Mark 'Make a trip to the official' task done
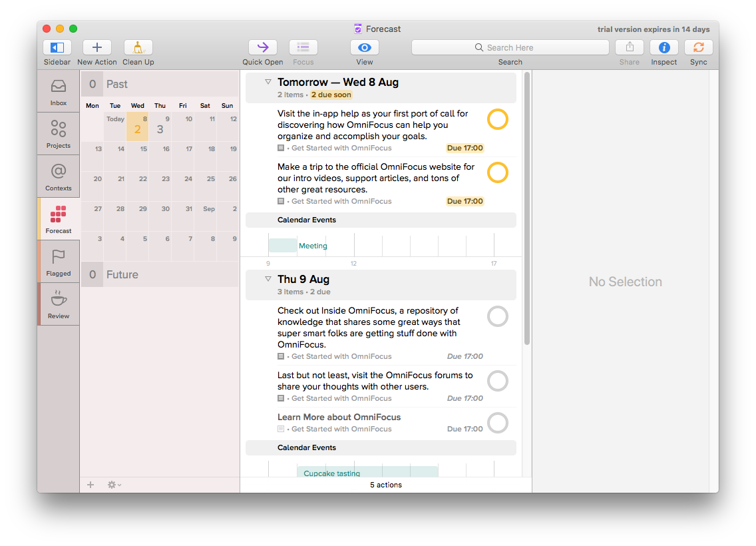 pyautogui.click(x=498, y=173)
